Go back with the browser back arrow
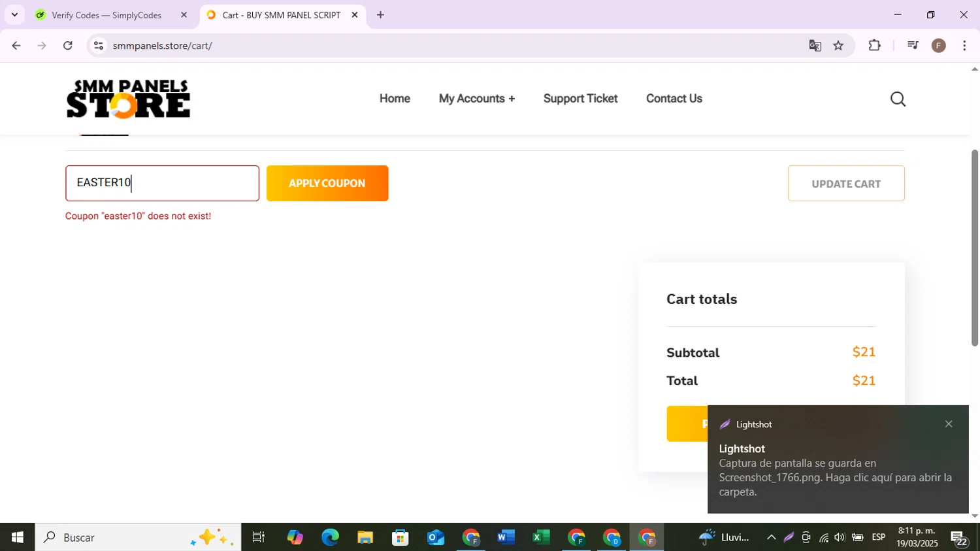The width and height of the screenshot is (980, 551). pyautogui.click(x=16, y=46)
